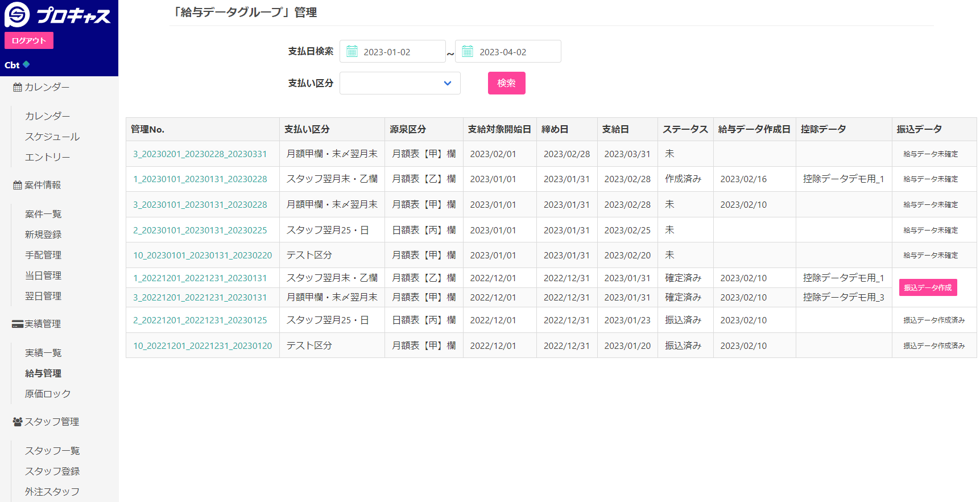Screen dimensions: 980x502
Task: Open the start date calendar icon
Action: [x=352, y=51]
